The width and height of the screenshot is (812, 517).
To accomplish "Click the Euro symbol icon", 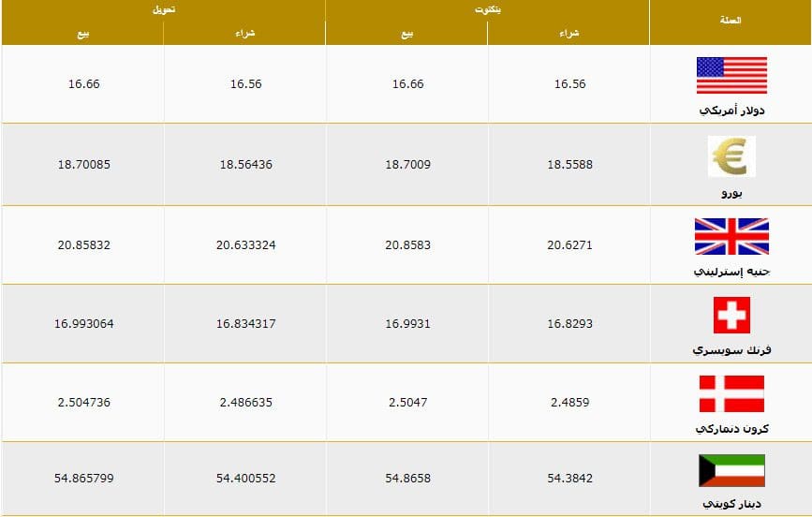I will click(x=731, y=156).
